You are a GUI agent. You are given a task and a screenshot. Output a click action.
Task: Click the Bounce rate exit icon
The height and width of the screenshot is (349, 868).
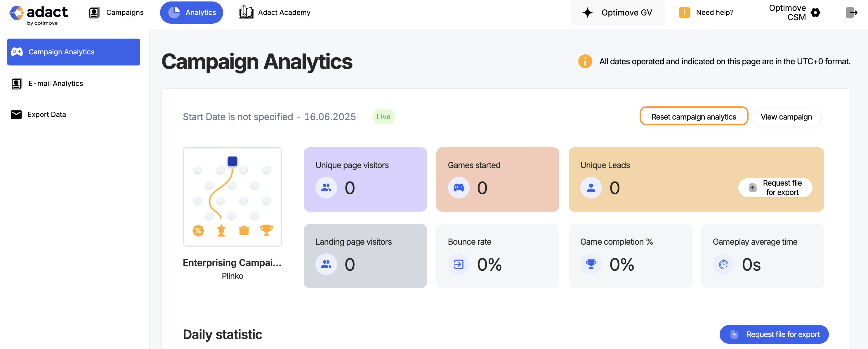pyautogui.click(x=459, y=264)
